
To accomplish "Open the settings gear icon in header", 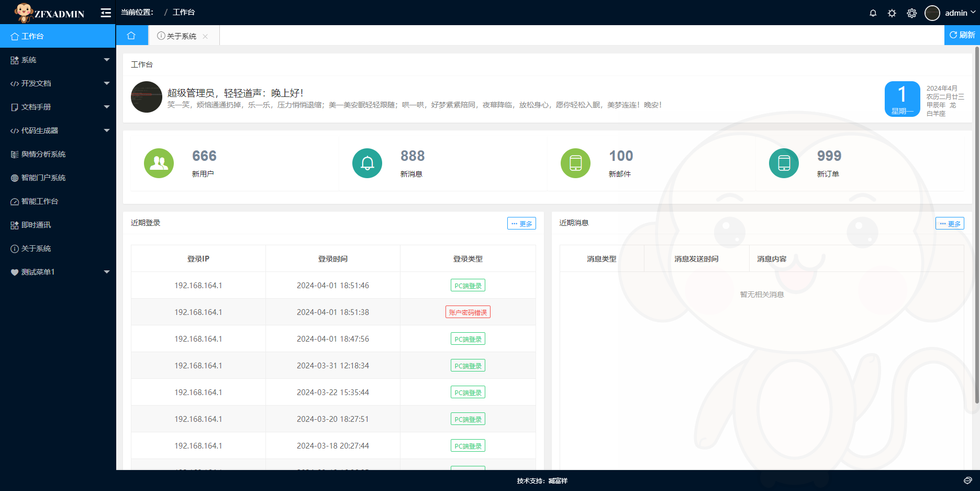I will tap(911, 13).
